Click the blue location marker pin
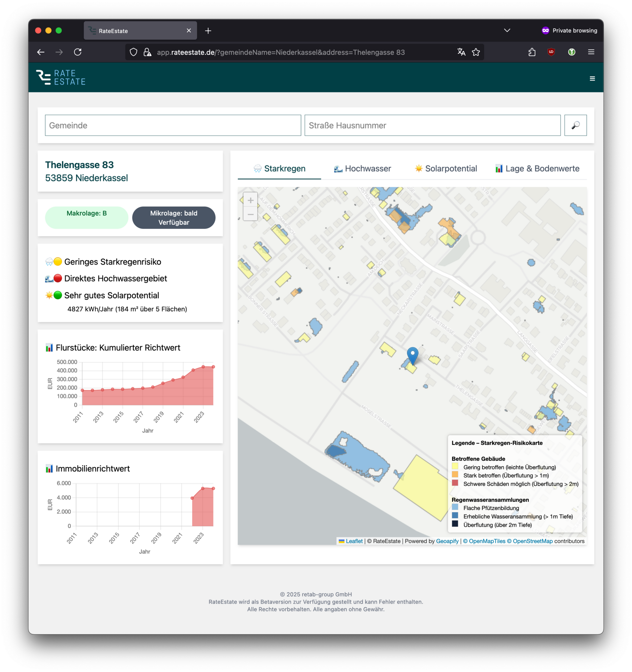The image size is (632, 672). point(412,355)
